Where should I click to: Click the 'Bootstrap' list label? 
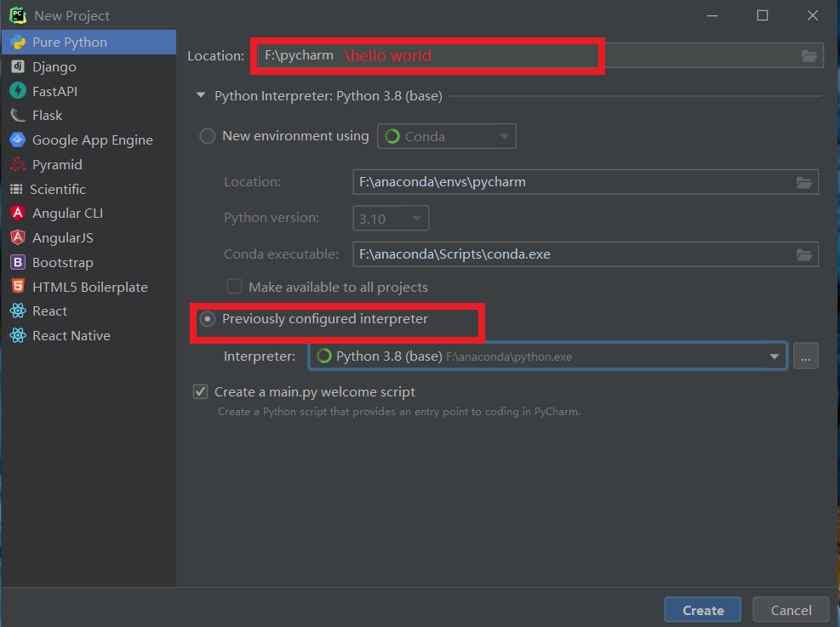point(63,262)
